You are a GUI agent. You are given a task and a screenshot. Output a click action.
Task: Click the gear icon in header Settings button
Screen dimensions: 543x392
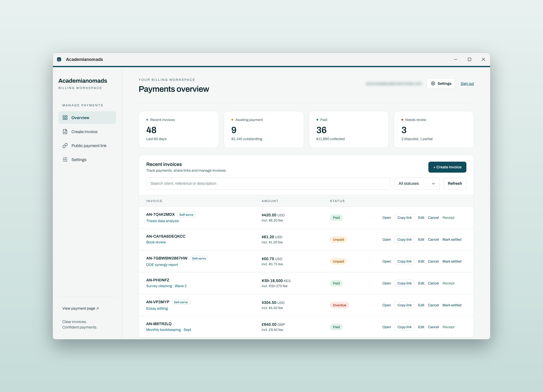433,83
